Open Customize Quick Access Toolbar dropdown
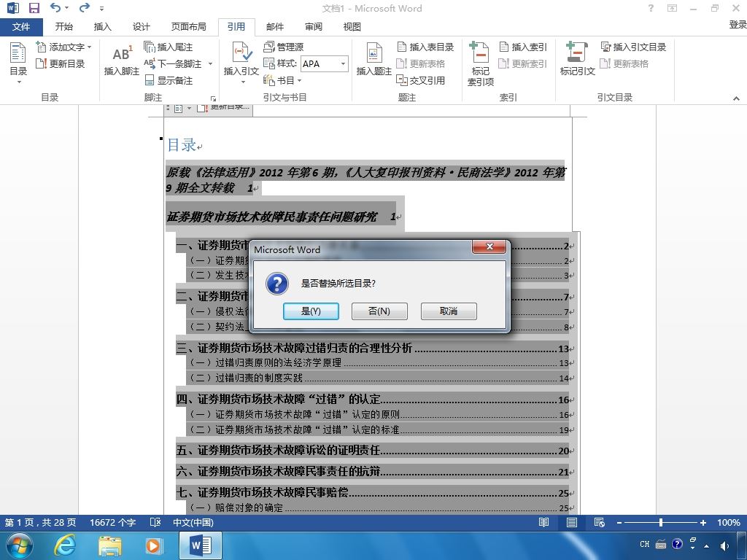Screen dimensions: 747x560 (102, 9)
